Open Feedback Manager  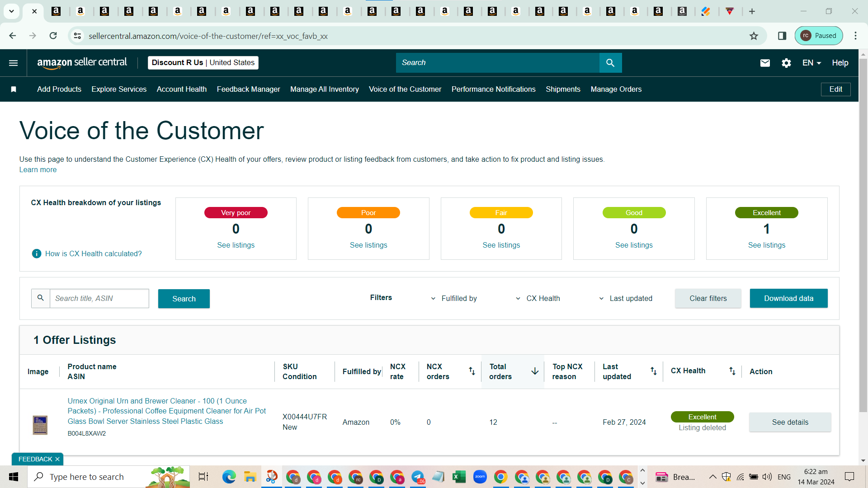click(249, 89)
